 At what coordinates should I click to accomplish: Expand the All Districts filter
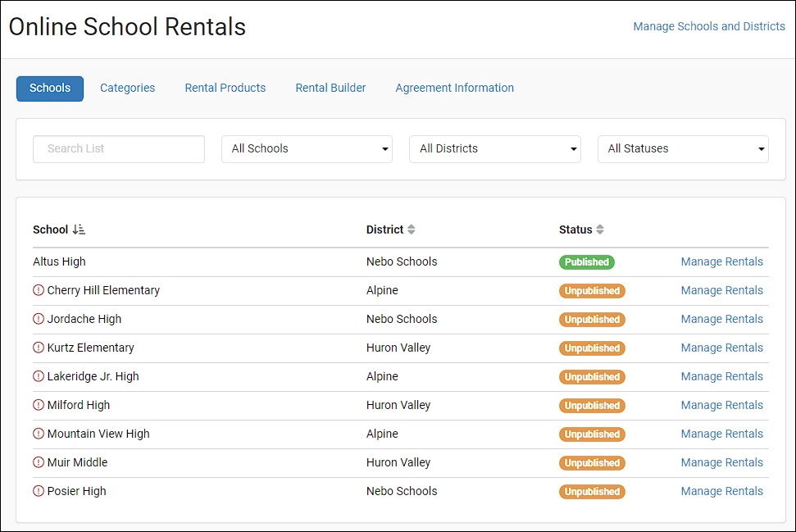[x=494, y=148]
